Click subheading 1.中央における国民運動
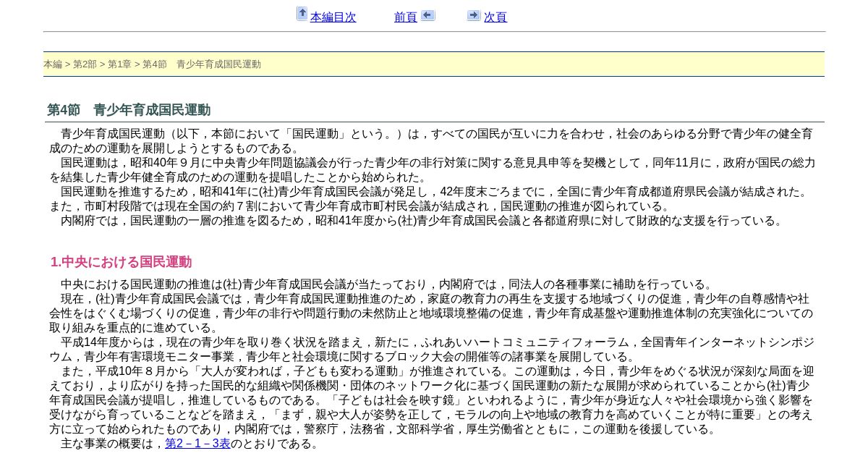868x456 pixels. coord(121,262)
